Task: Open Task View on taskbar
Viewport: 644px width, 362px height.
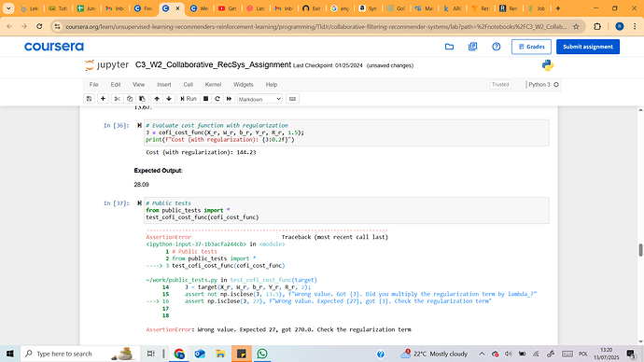Action: (150, 354)
